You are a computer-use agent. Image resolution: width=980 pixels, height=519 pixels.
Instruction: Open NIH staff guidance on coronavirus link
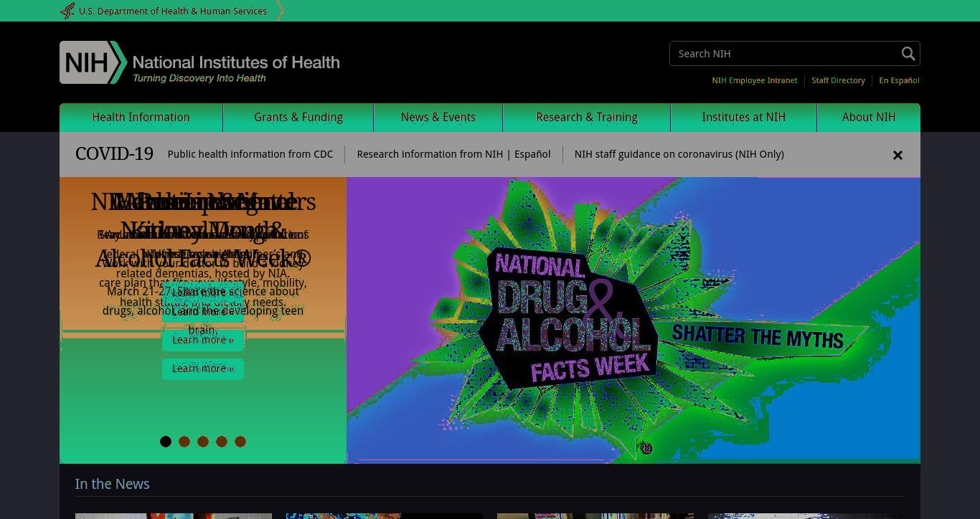[679, 154]
